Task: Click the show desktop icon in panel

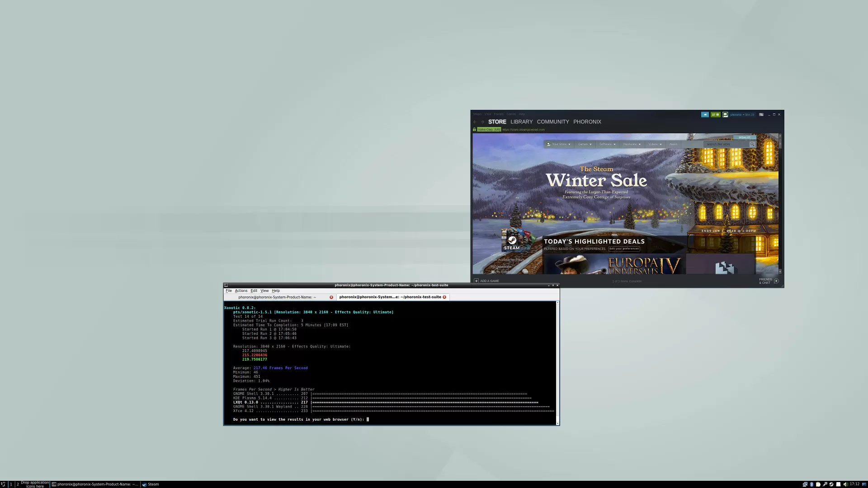Action: [864, 484]
